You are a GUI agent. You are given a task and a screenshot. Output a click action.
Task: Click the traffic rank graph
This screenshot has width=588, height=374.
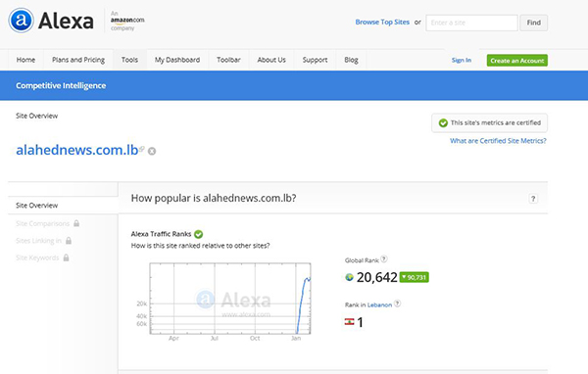click(230, 299)
